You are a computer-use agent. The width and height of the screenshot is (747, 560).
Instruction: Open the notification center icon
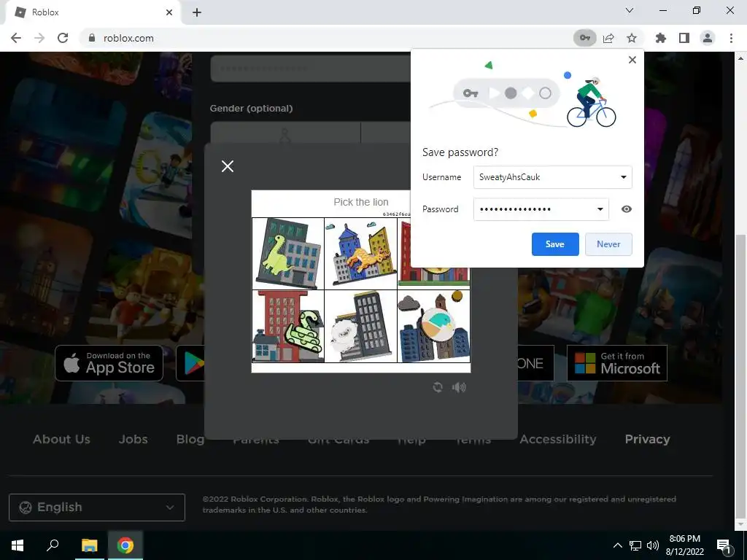[x=724, y=547]
